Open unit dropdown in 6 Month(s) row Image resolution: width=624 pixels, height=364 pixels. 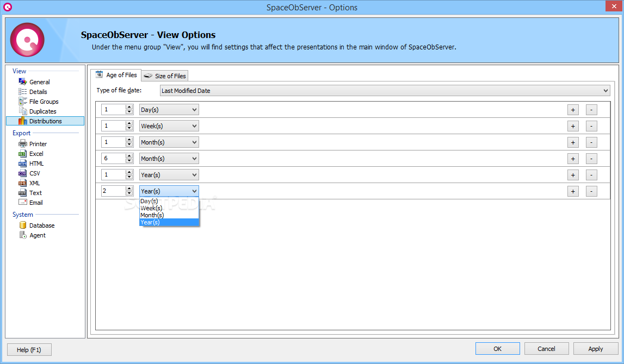coord(169,159)
